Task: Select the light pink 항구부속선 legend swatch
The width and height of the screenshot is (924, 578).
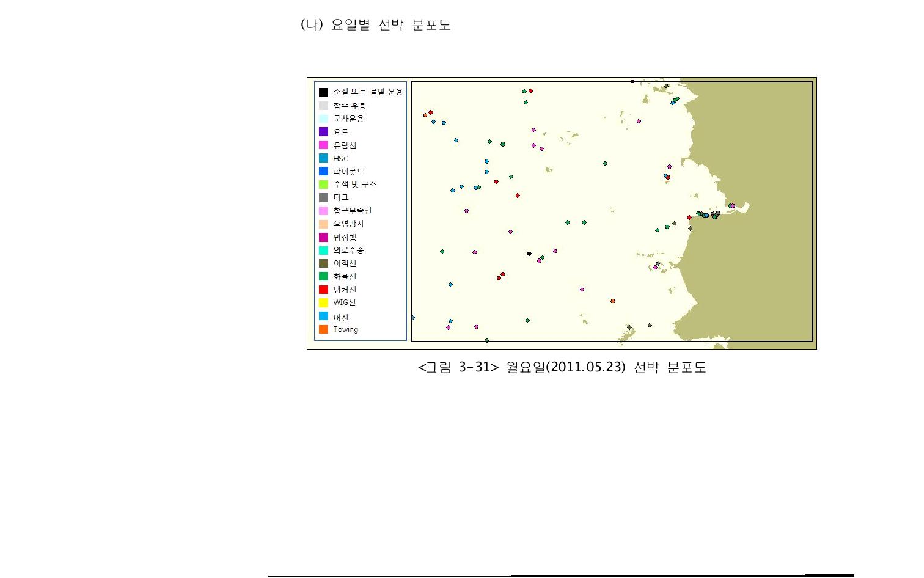Action: coord(323,210)
